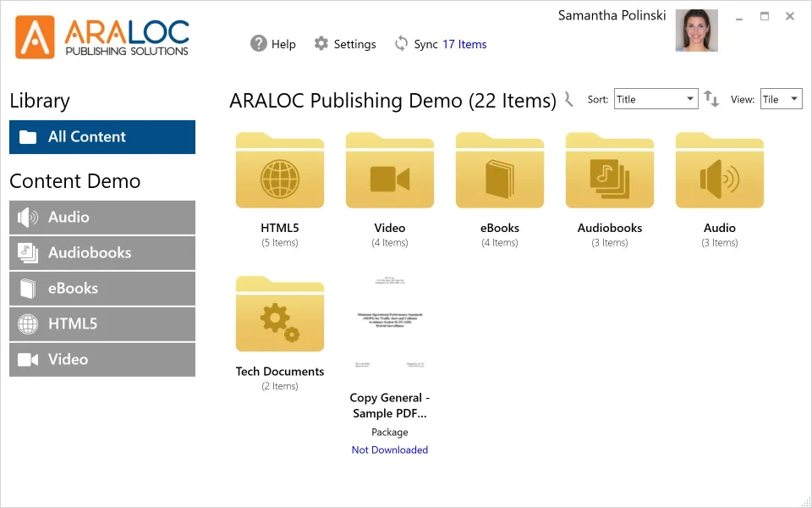Click the Sync circular arrows icon
This screenshot has width=812, height=508.
click(401, 43)
